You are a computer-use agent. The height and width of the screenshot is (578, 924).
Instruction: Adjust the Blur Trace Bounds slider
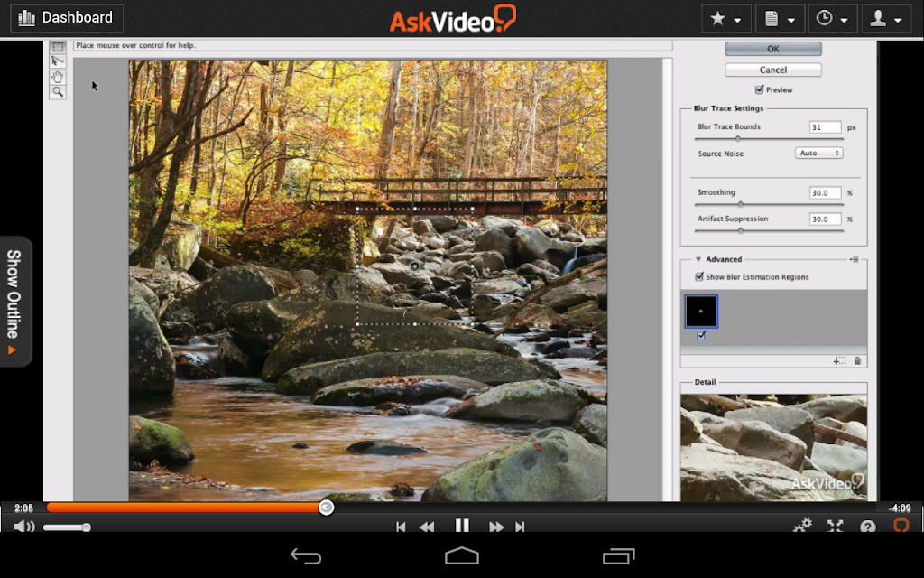(737, 138)
